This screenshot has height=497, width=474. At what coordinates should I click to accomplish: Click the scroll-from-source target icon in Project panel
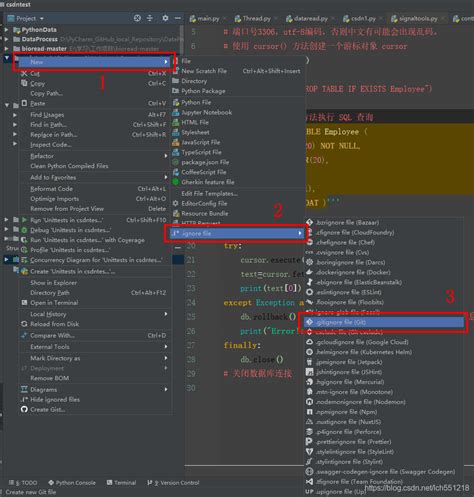137,18
